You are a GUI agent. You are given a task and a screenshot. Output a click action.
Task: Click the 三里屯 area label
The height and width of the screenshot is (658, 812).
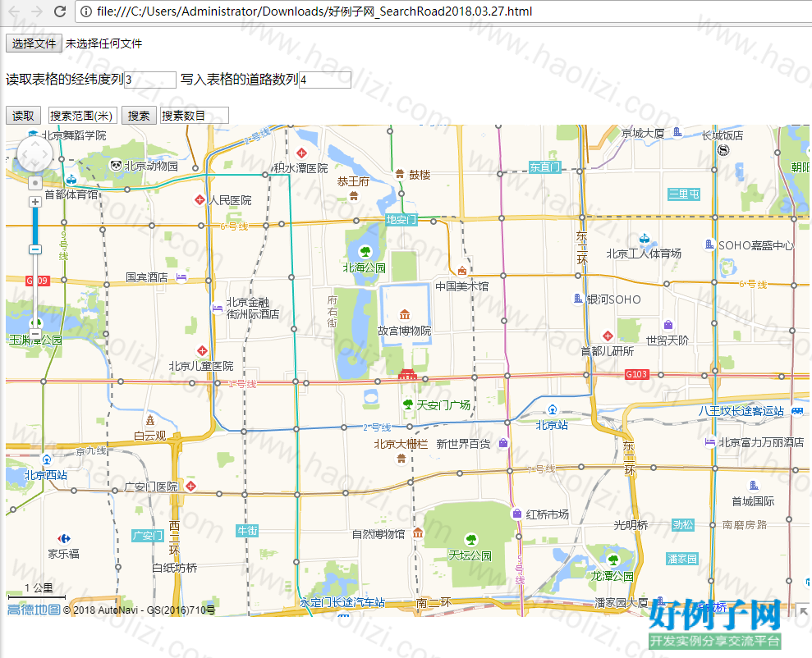click(x=684, y=194)
